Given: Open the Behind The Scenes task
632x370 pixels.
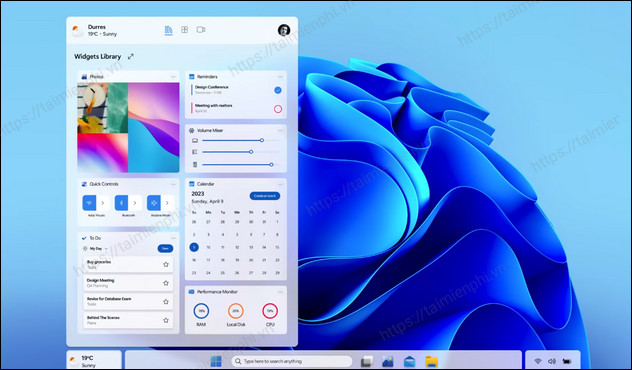Looking at the screenshot, I should (128, 320).
